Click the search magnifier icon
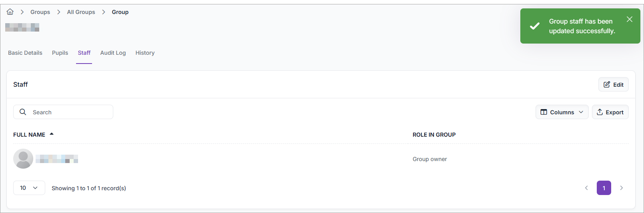 tap(23, 112)
